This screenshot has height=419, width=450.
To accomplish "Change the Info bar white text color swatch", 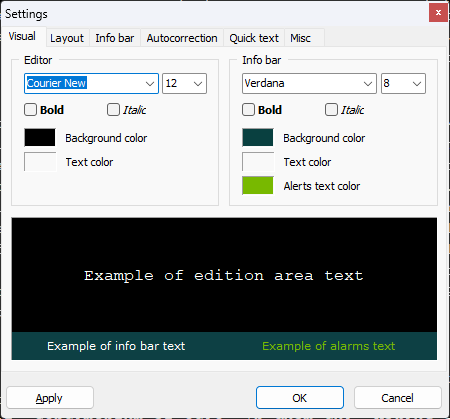I will (x=258, y=162).
